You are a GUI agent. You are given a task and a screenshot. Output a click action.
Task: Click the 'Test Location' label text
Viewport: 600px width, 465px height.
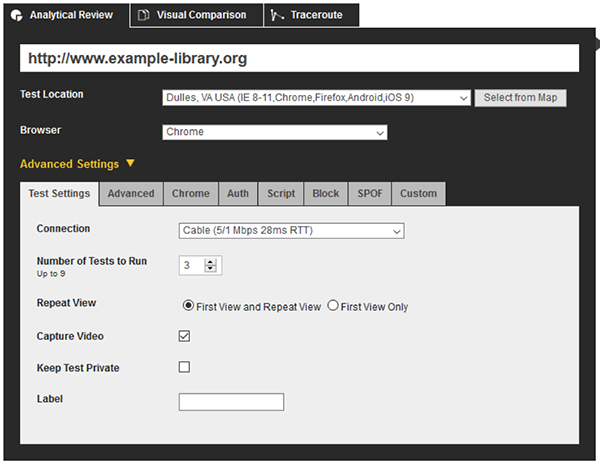pyautogui.click(x=52, y=94)
